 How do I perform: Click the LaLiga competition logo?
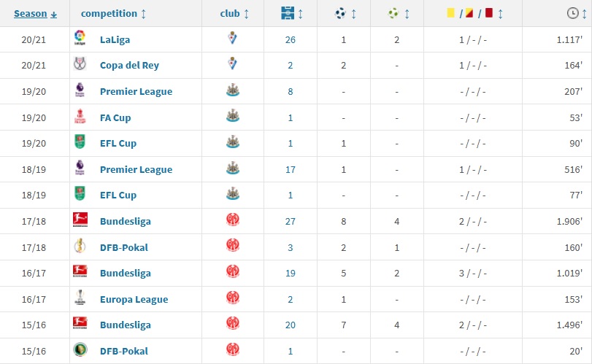click(80, 38)
